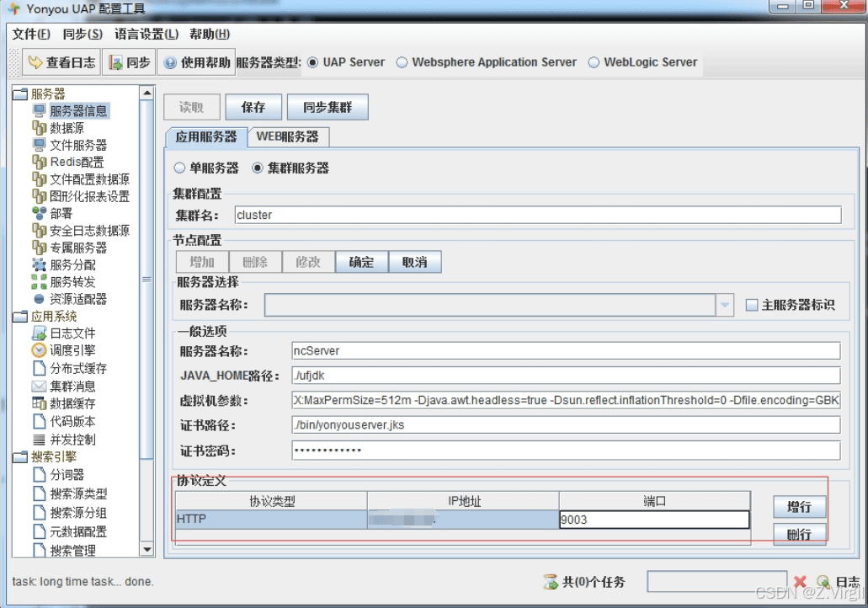Click the tree panel scroll down arrow

point(147,550)
